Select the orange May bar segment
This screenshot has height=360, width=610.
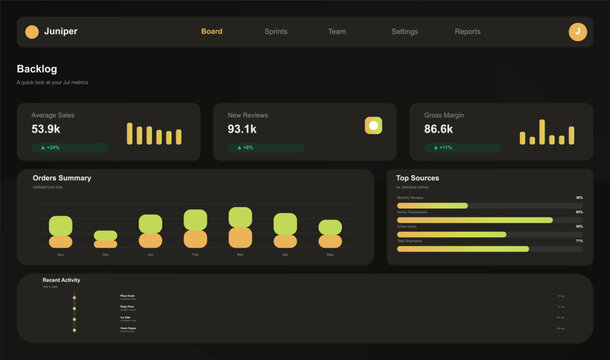(x=330, y=241)
